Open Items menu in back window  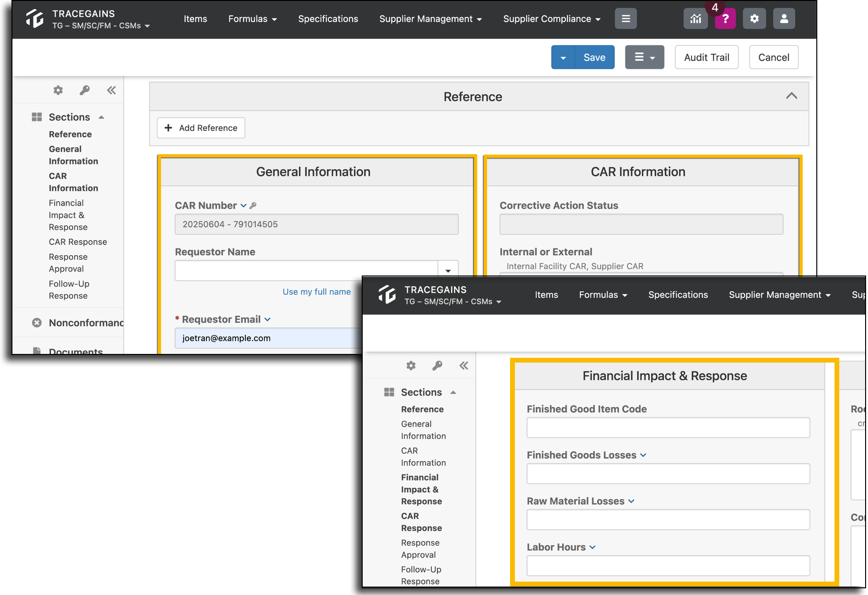click(195, 19)
